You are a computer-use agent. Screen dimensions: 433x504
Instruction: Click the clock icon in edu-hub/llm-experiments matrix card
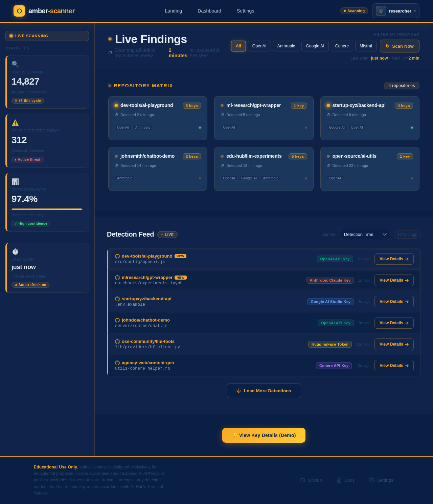[222, 166]
